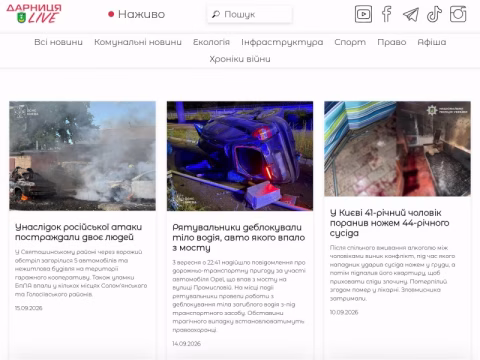Image resolution: width=480 pixels, height=360 pixels.
Task: Open Право menu item
Action: (x=392, y=42)
